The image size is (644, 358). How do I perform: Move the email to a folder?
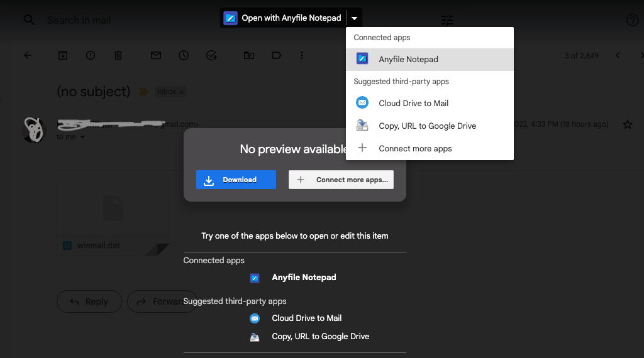249,55
